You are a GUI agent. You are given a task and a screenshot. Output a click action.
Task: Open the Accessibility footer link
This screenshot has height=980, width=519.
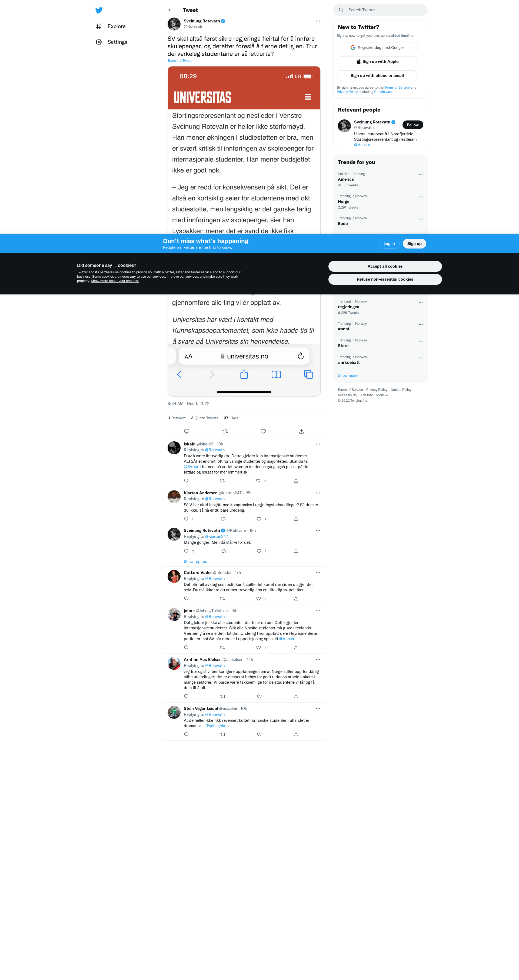[x=347, y=395]
